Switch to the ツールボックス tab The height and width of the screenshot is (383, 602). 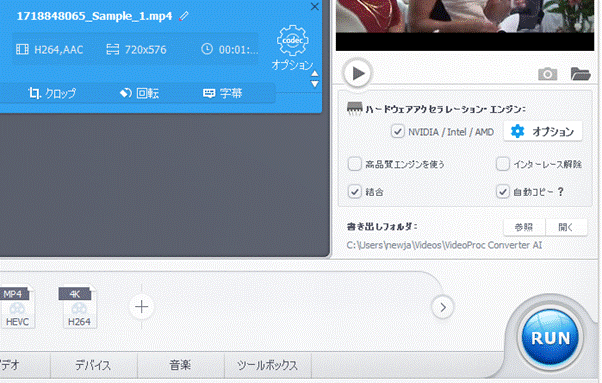(x=268, y=365)
